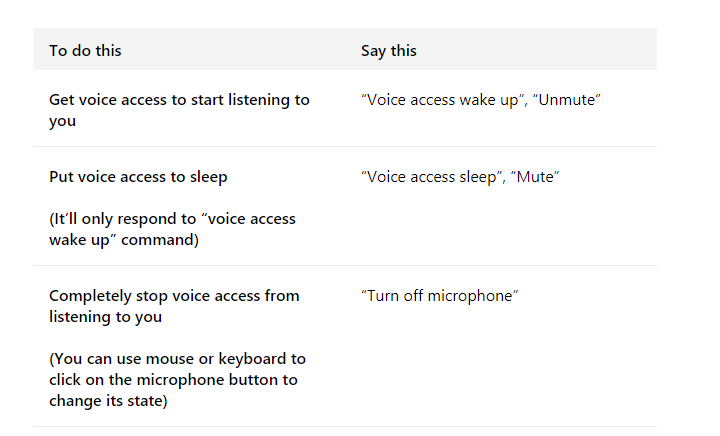This screenshot has height=436, width=720.
Task: Click "You can use mouse or keyboard" line
Action: click(177, 358)
